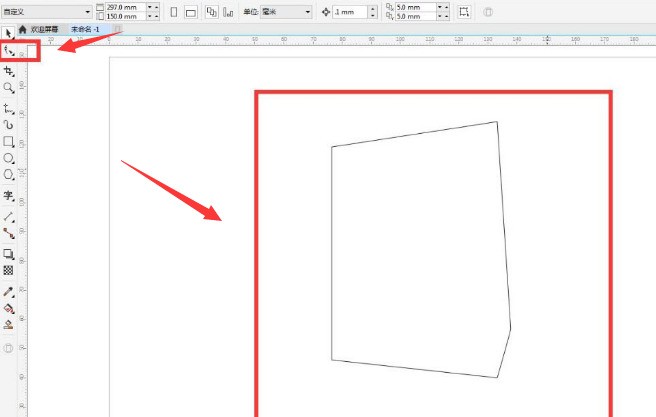Select the Text tool
Screen dimensions: 656x417
[9, 197]
